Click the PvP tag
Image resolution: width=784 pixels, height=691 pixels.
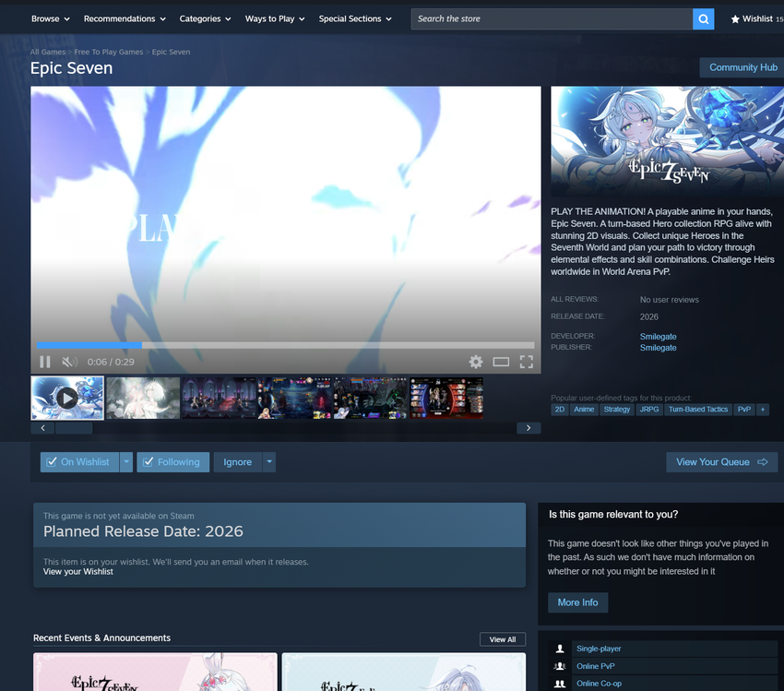pyautogui.click(x=744, y=410)
